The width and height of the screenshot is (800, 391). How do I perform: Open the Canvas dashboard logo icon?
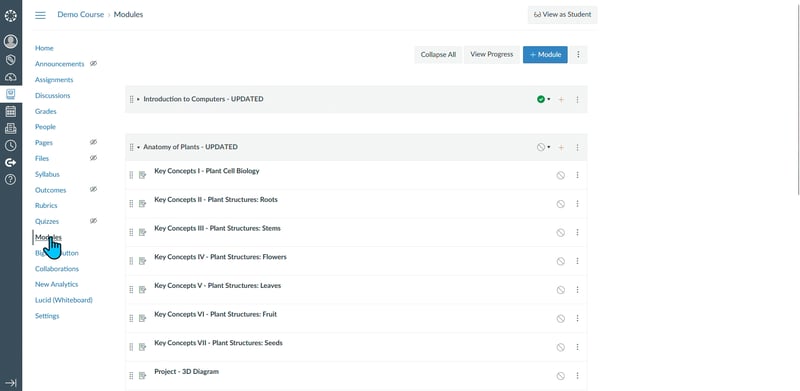pyautogui.click(x=11, y=15)
